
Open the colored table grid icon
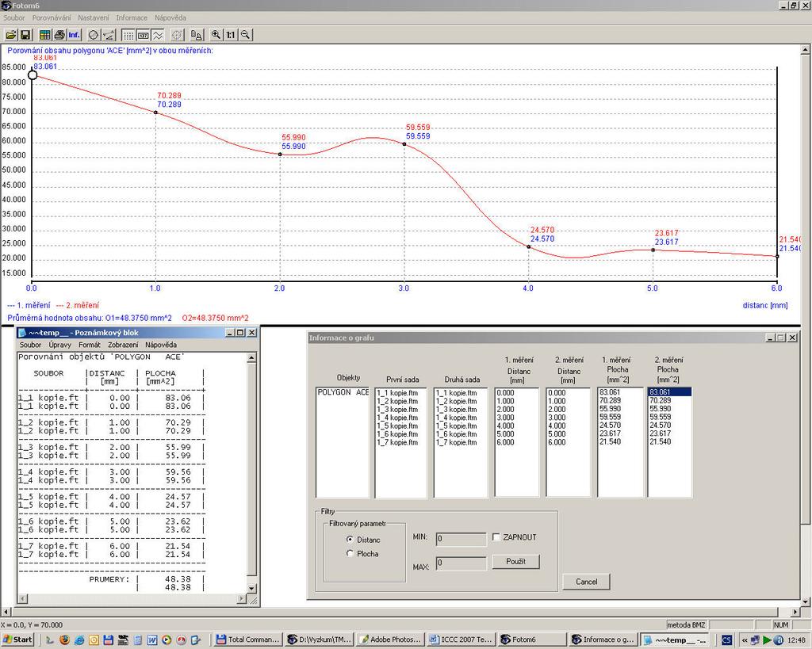pyautogui.click(x=45, y=35)
